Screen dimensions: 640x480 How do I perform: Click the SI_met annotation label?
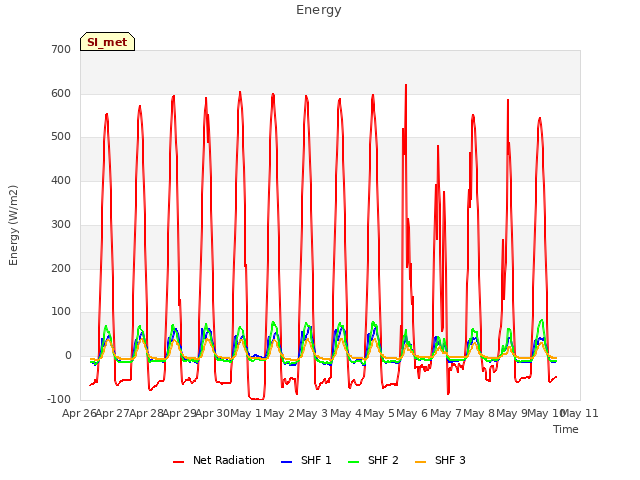(107, 42)
